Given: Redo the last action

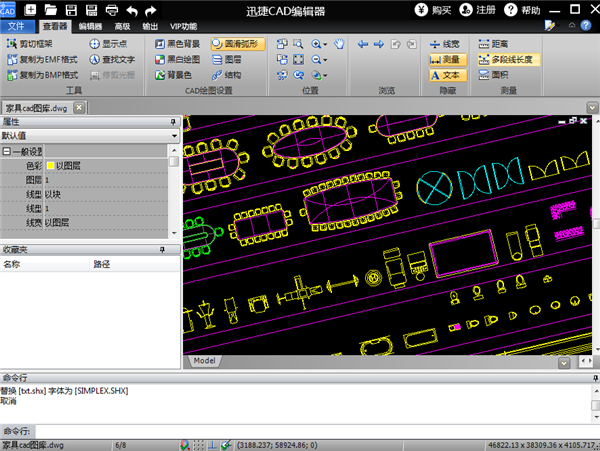Looking at the screenshot, I should click(x=151, y=11).
